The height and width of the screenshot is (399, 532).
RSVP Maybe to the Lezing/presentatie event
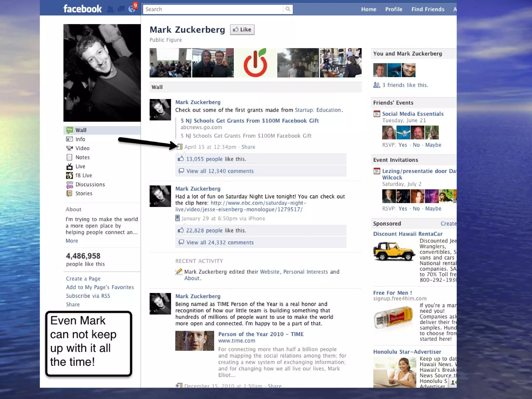(x=433, y=209)
